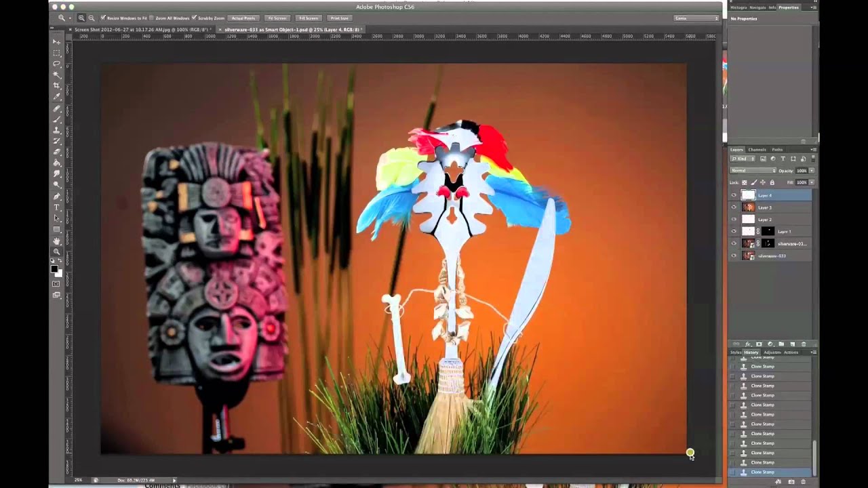This screenshot has width=868, height=488.
Task: Open Opacity slider dropdown arrow
Action: 812,171
